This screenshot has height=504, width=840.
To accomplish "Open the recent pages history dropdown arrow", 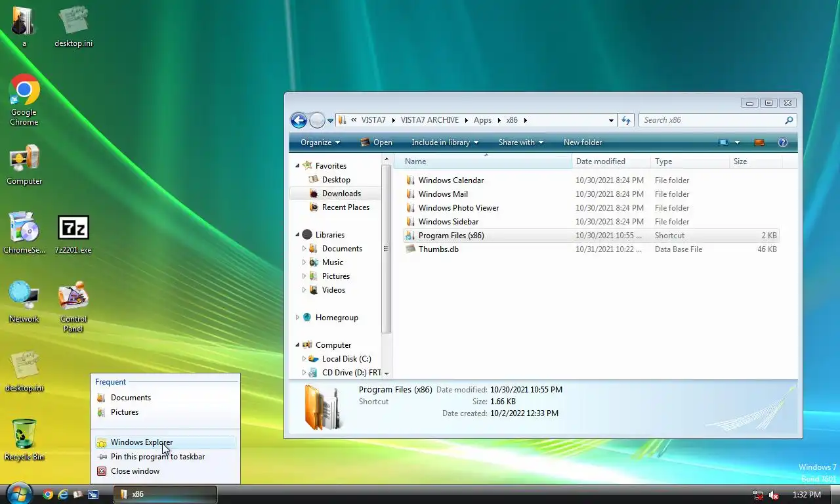I will point(331,121).
